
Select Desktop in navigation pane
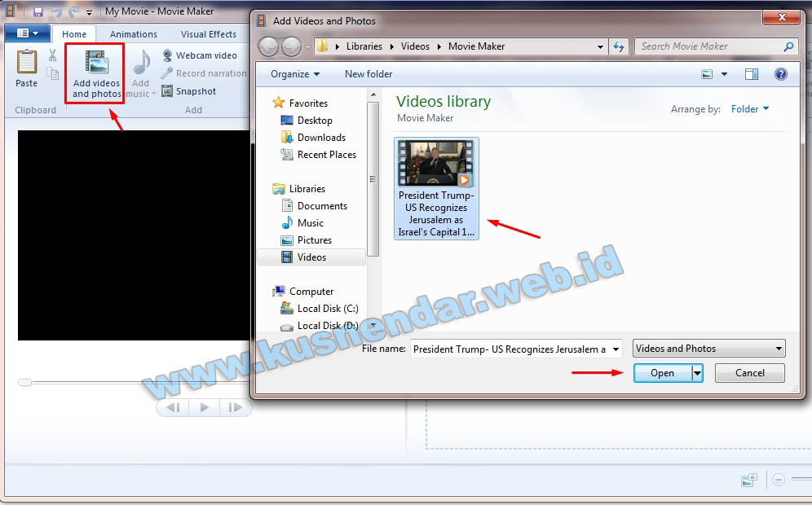(307, 120)
